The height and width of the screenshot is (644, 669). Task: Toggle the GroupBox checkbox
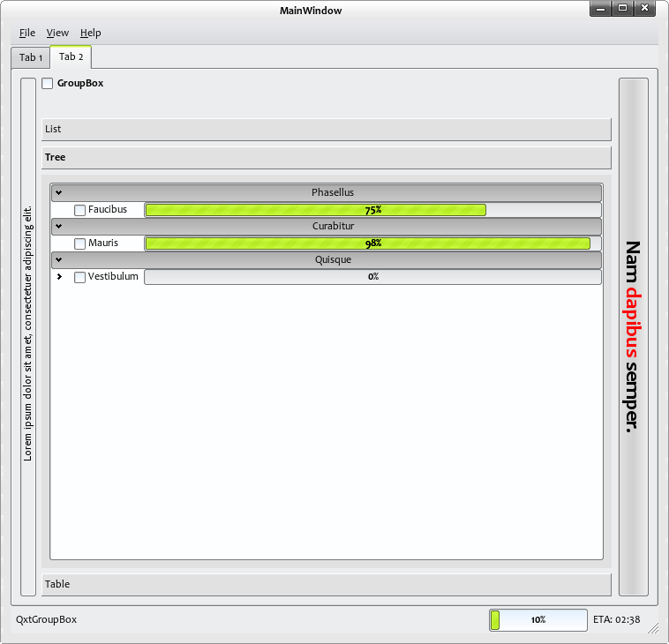click(48, 83)
